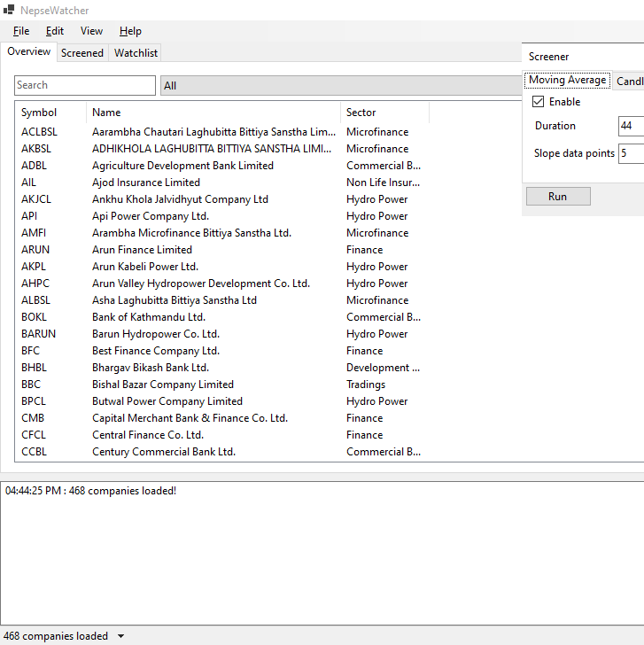Screen dimensions: 644x645
Task: Click the Duration input field
Action: [631, 126]
